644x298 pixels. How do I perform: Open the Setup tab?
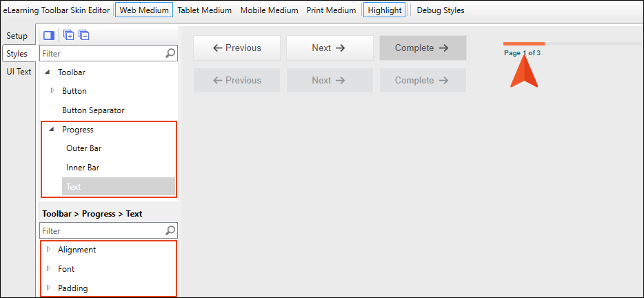click(x=17, y=36)
